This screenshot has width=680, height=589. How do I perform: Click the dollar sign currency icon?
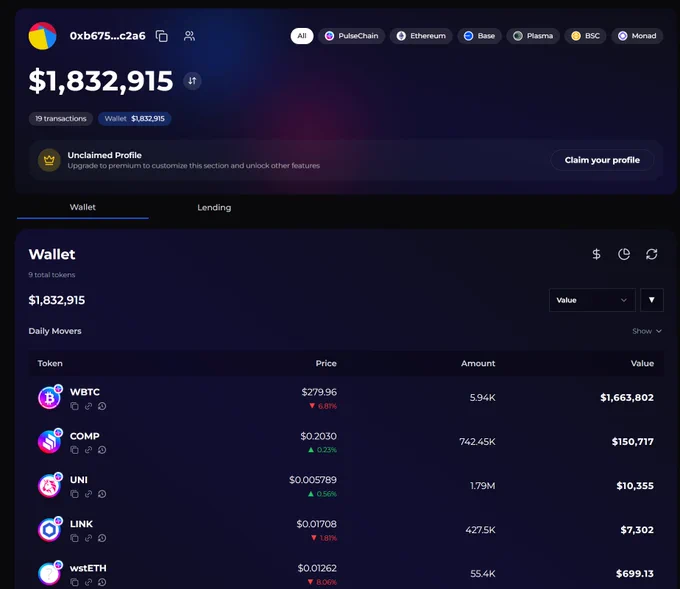(596, 254)
